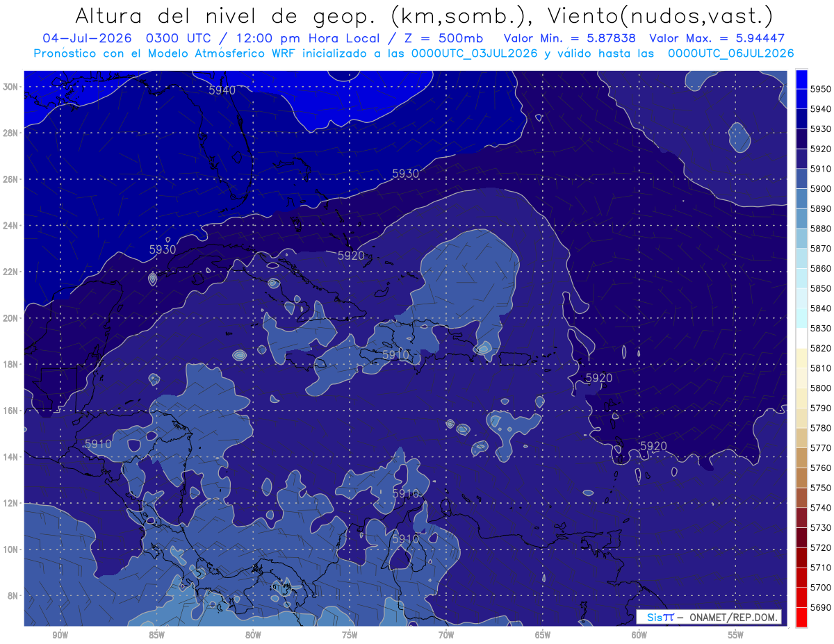834x644 pixels.
Task: Click the 8N latitude axis label
Action: [x=13, y=596]
